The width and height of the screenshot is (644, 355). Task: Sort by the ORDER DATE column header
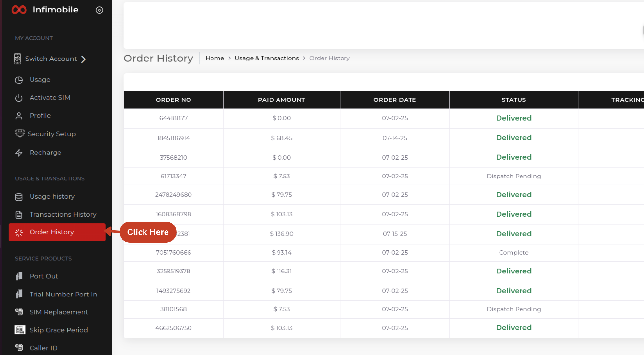[x=394, y=100]
